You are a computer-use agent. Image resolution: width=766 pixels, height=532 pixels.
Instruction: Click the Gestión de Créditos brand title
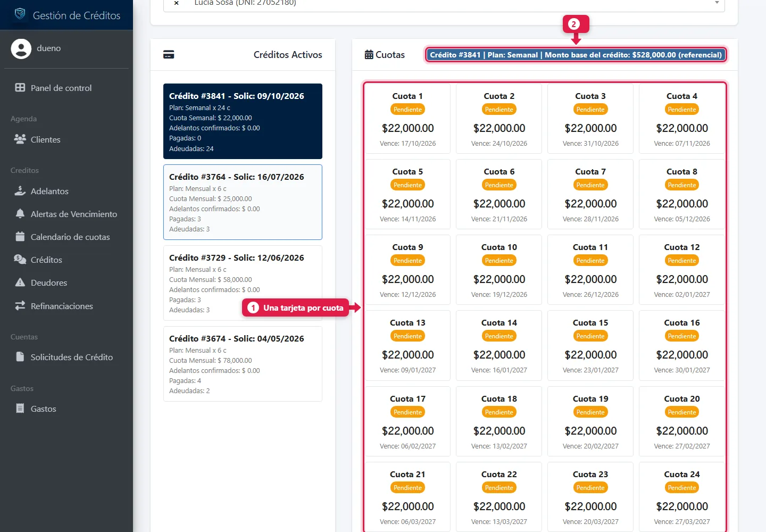coord(77,15)
